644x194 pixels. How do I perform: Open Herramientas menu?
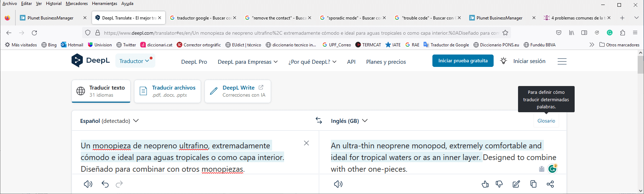(x=104, y=4)
